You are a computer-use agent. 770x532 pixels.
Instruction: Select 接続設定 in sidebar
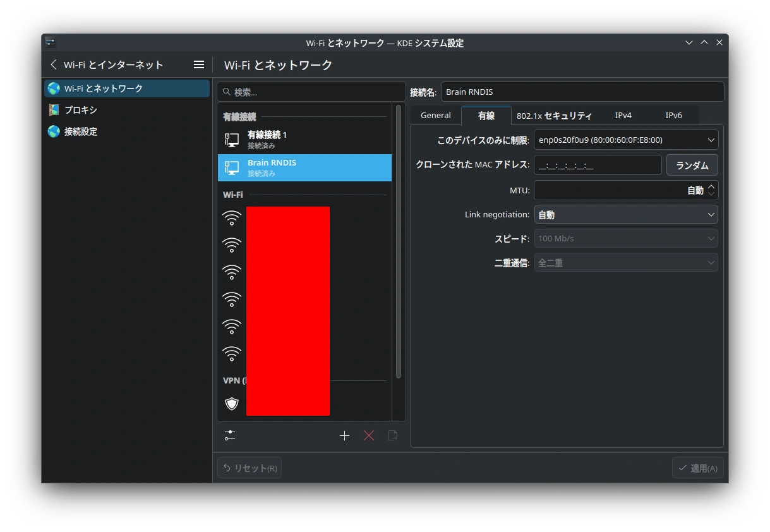point(127,131)
